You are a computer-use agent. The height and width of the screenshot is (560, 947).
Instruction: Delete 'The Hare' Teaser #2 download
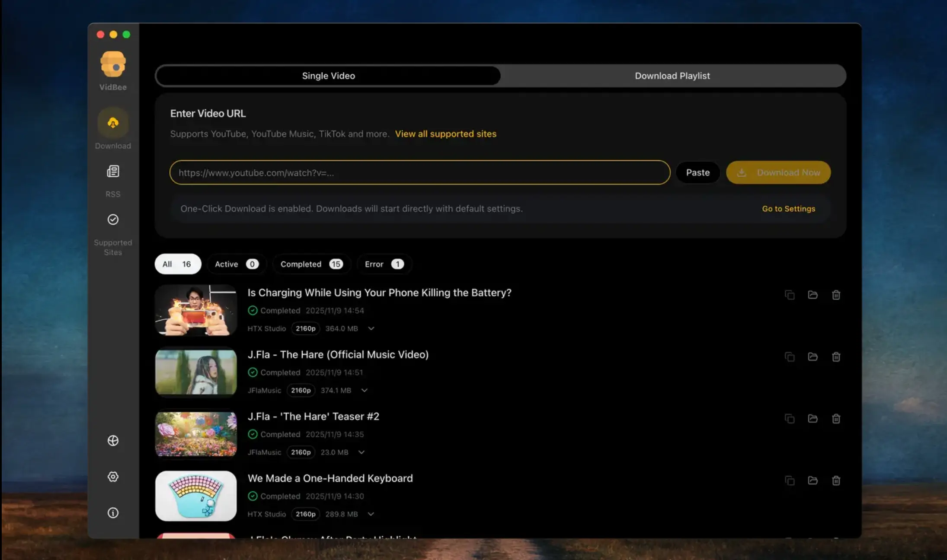coord(836,418)
